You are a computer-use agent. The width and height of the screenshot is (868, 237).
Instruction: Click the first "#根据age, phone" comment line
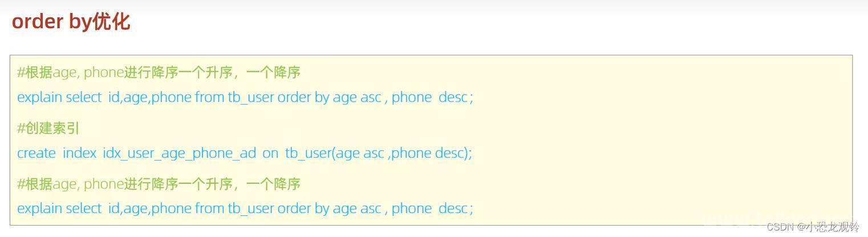pyautogui.click(x=159, y=73)
